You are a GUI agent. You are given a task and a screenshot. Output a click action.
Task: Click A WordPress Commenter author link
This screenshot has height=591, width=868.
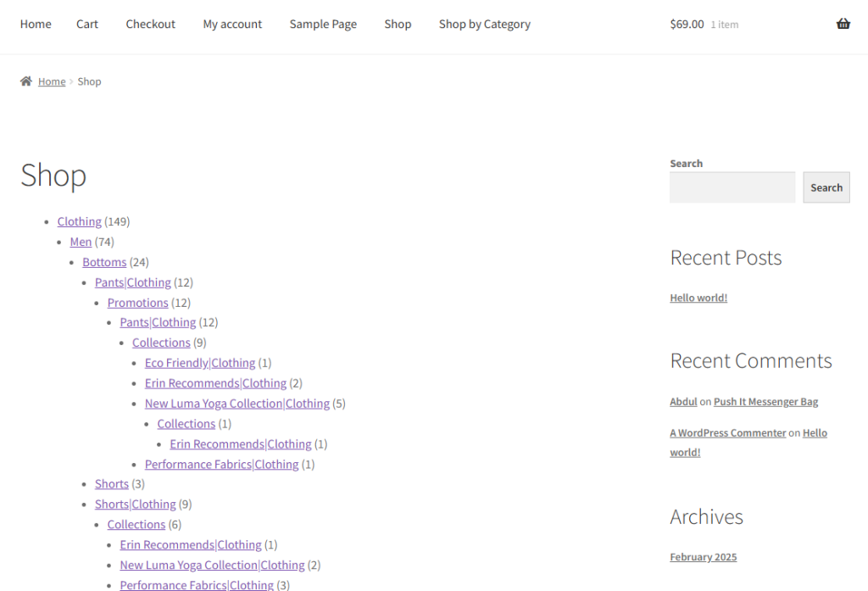[727, 432]
